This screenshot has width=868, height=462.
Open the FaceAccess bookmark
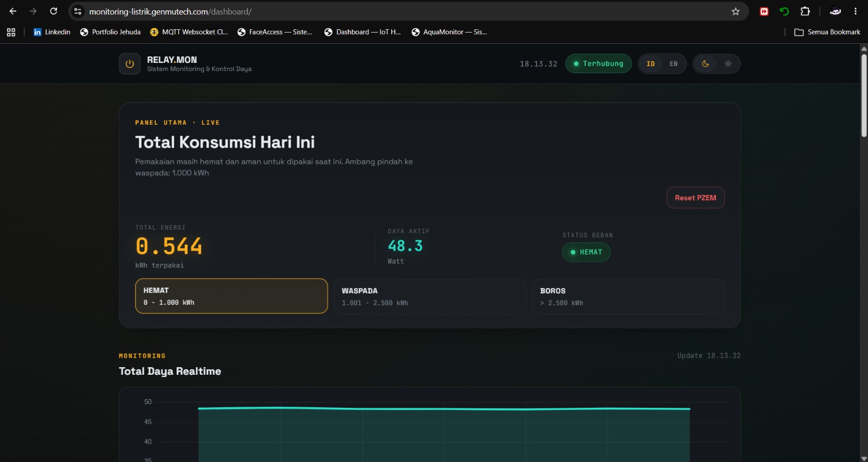[275, 32]
